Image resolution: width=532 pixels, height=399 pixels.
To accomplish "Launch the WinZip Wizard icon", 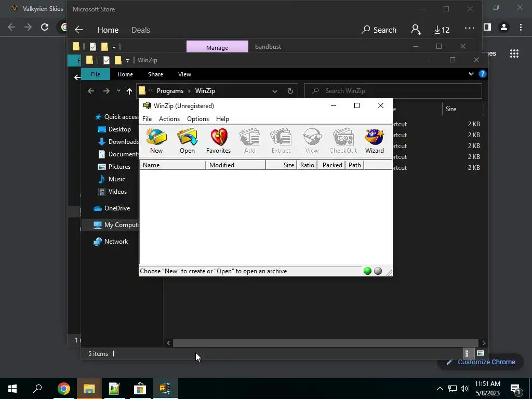I will (x=374, y=141).
